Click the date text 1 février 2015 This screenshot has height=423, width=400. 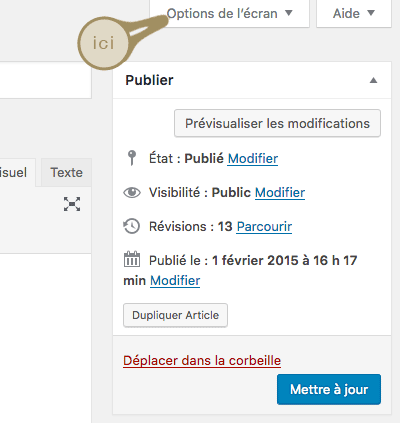pos(254,260)
